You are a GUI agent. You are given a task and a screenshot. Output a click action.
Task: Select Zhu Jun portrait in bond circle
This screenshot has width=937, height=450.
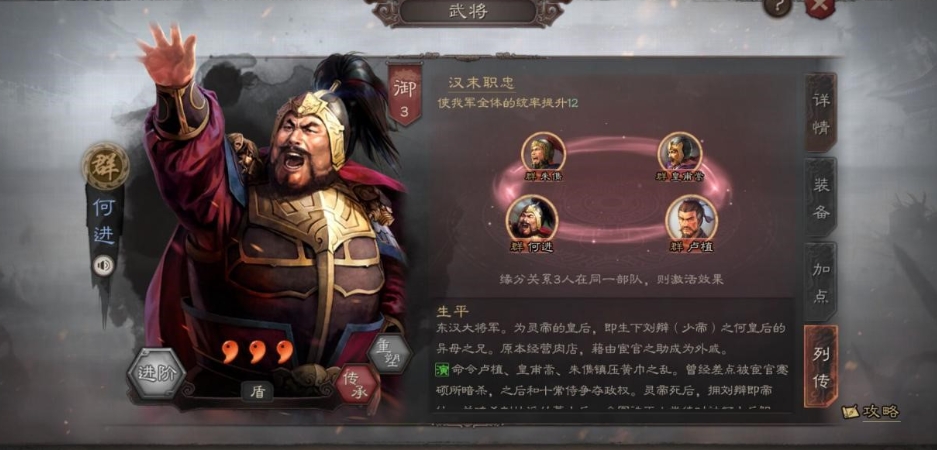coord(543,152)
